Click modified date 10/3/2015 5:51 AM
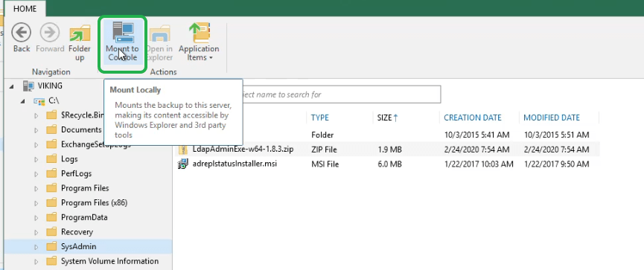Viewport: 644px width, 270px height. [556, 135]
